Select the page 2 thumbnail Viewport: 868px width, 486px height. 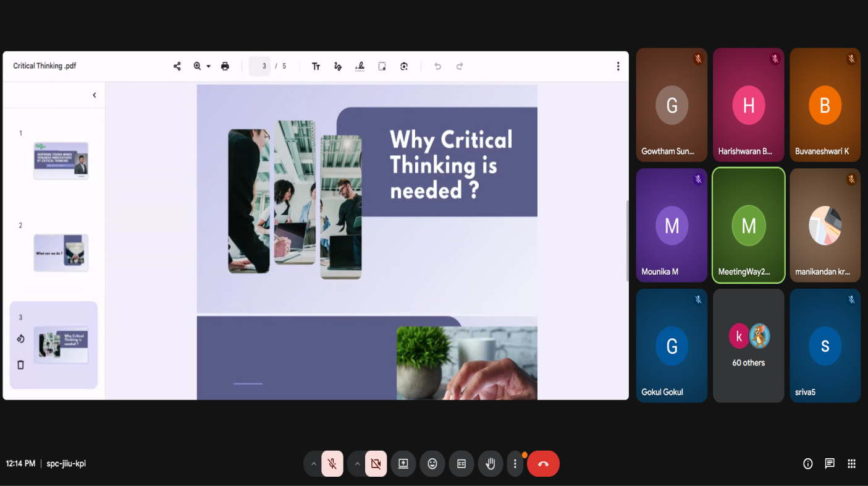pos(61,253)
